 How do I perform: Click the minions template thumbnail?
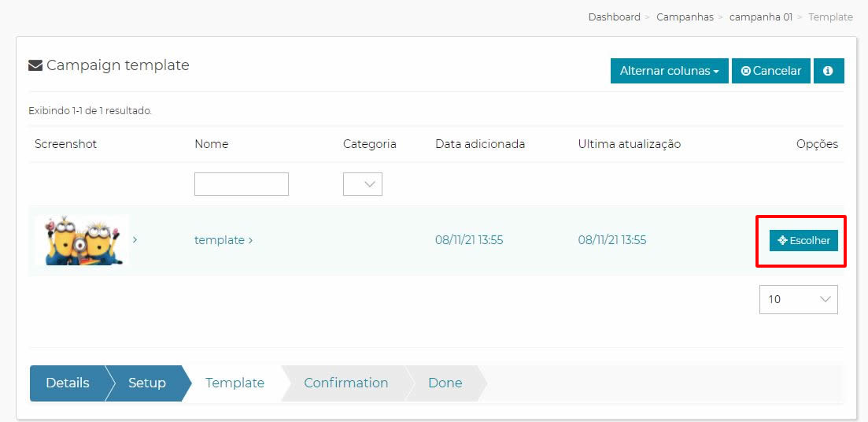point(81,240)
